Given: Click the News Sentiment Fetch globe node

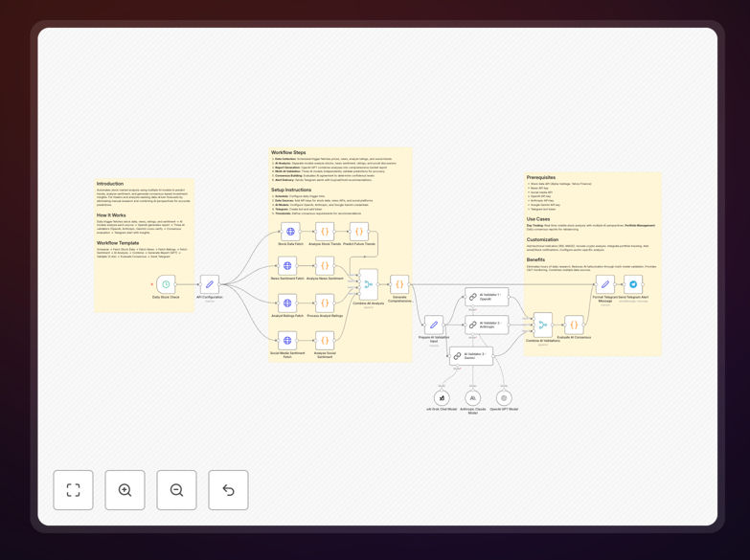Looking at the screenshot, I should (x=287, y=266).
